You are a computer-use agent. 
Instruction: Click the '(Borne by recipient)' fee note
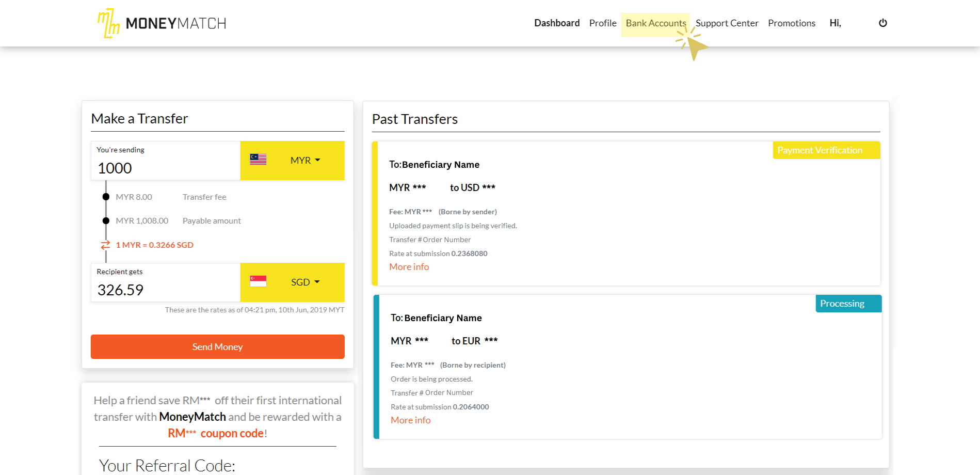click(473, 365)
